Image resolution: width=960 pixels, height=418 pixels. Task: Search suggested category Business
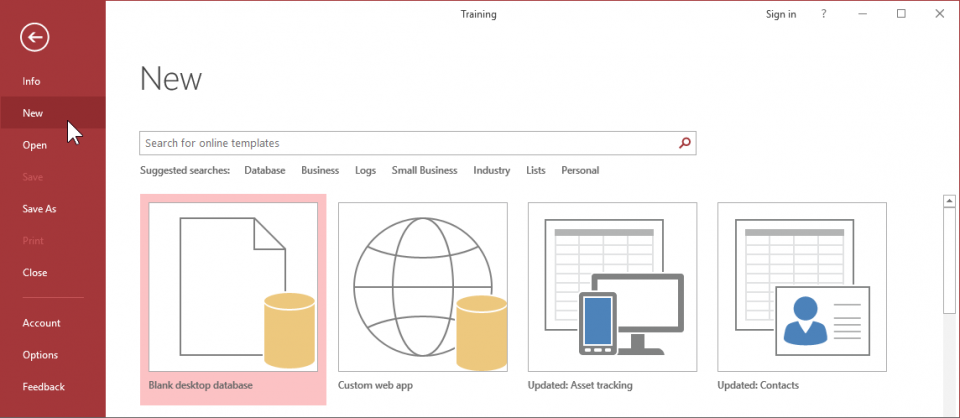point(320,171)
